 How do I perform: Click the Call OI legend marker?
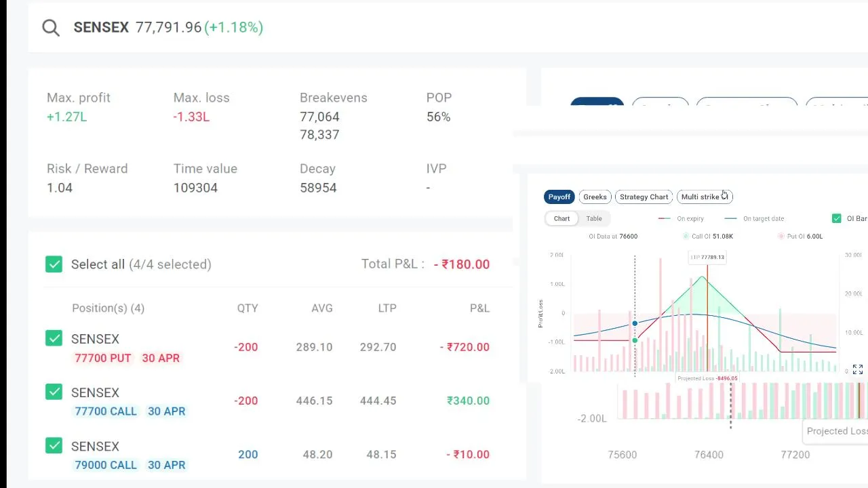pyautogui.click(x=686, y=237)
